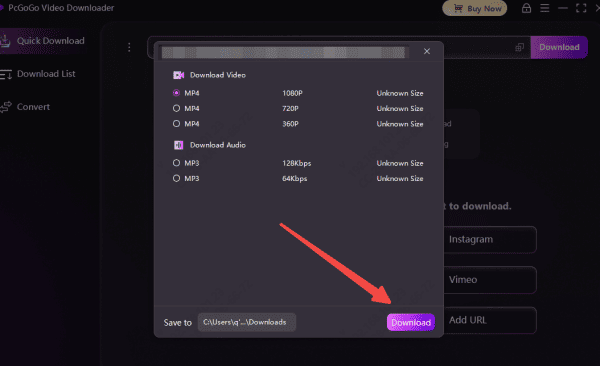Click the Instagram button
Screen dimensions: 600x366
[490, 240]
